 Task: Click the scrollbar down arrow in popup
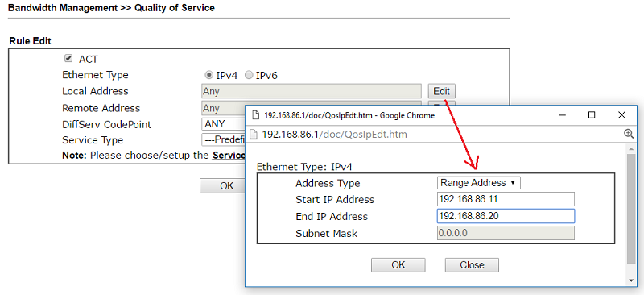[631, 280]
